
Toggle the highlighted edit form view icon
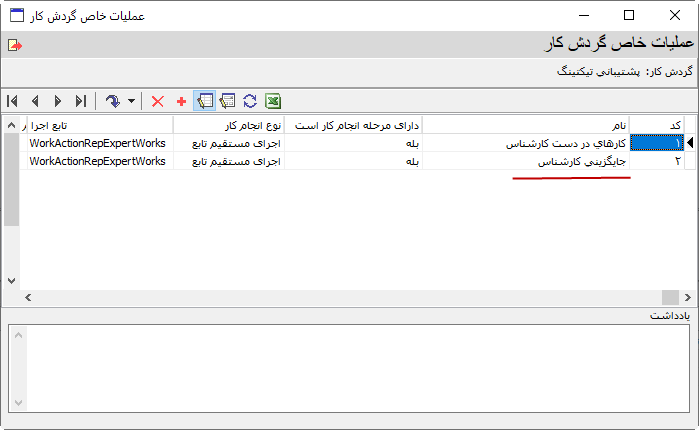[x=204, y=101]
